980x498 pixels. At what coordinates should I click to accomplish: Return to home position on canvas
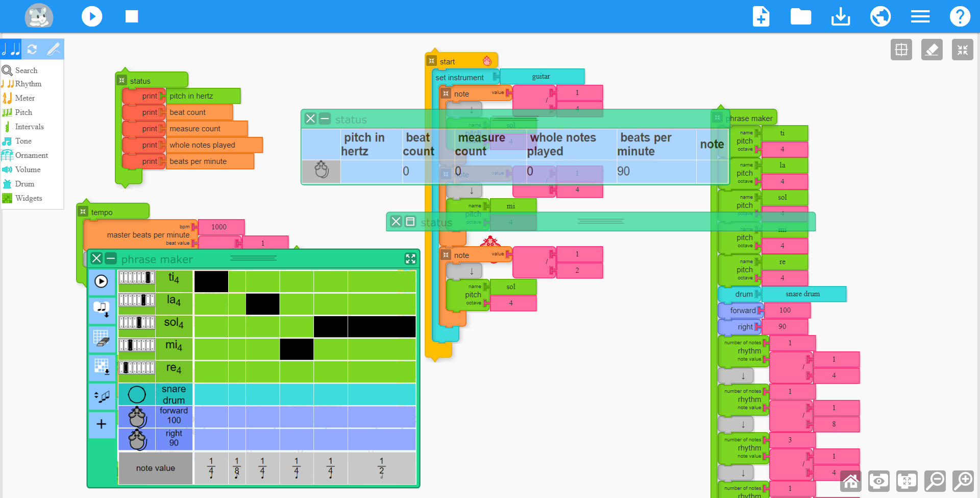pos(850,481)
